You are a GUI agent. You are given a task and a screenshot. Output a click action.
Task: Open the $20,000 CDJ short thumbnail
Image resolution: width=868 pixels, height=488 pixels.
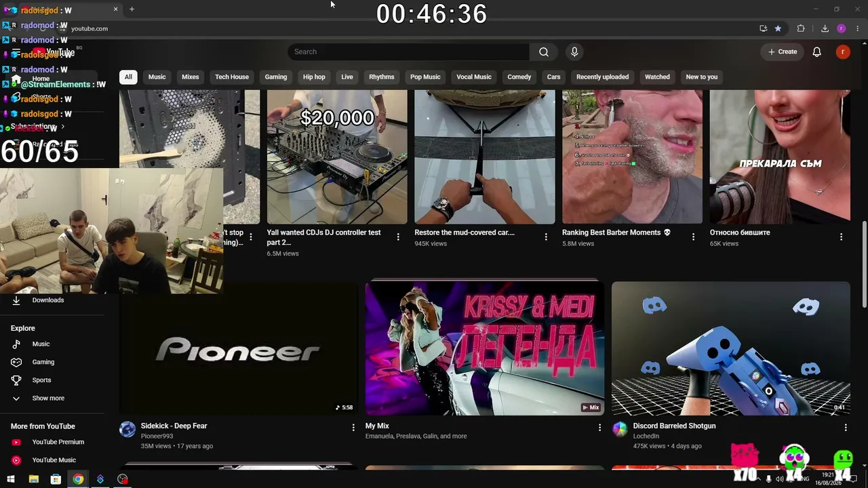pos(337,157)
